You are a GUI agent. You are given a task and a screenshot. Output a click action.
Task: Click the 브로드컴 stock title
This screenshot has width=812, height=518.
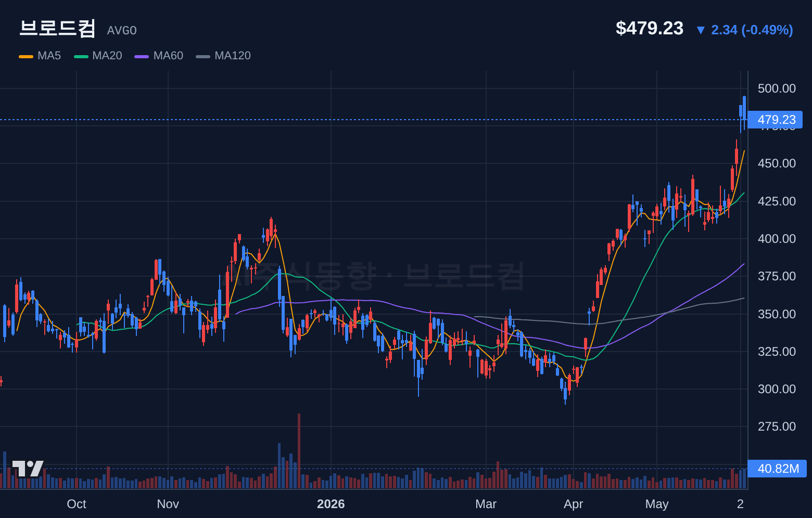tap(57, 28)
